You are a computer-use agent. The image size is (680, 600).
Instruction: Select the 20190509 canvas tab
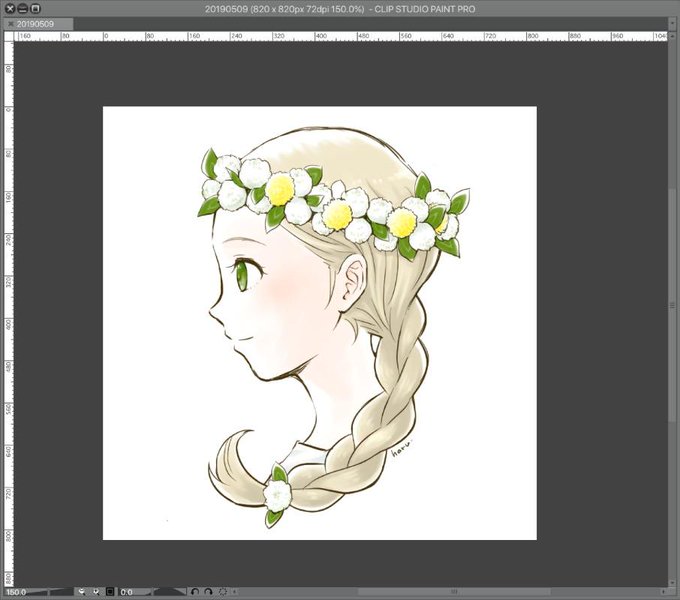click(35, 24)
